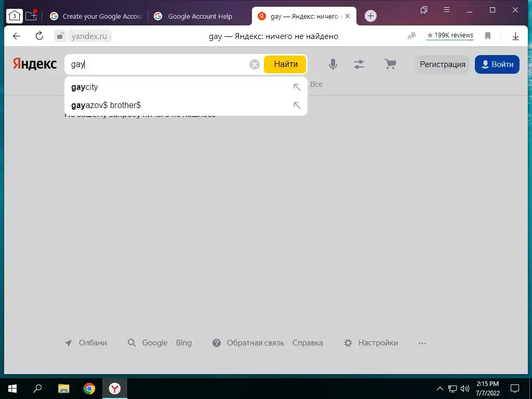Open the 199K reviews site rating
This screenshot has height=399, width=532.
pyautogui.click(x=450, y=35)
